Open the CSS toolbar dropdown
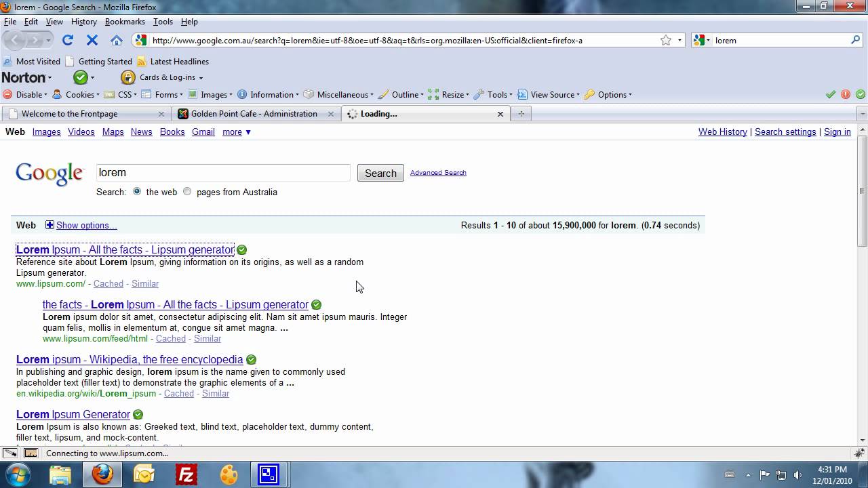Image resolution: width=868 pixels, height=488 pixels. (122, 95)
